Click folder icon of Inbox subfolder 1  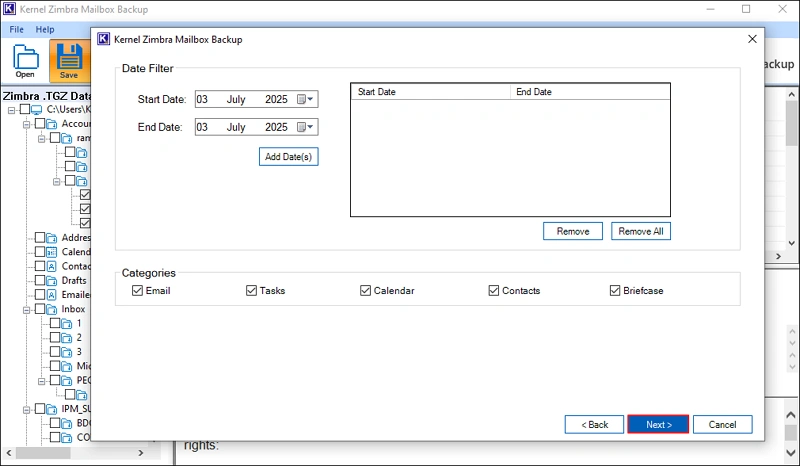(67, 324)
